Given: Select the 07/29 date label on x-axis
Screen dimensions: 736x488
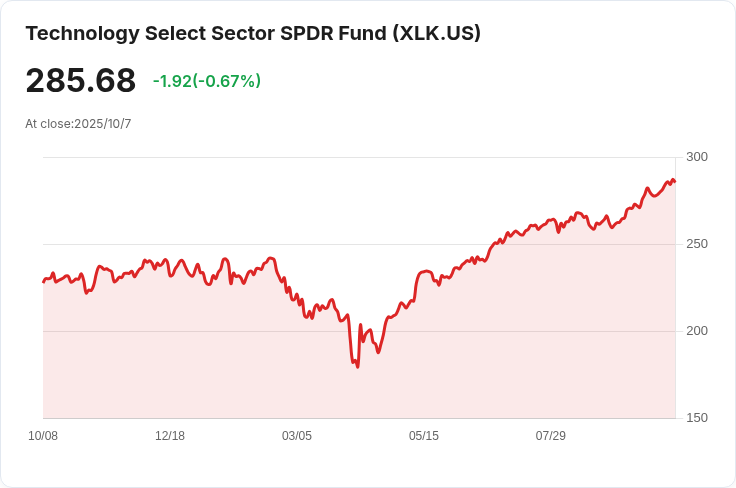Looking at the screenshot, I should pos(551,436).
